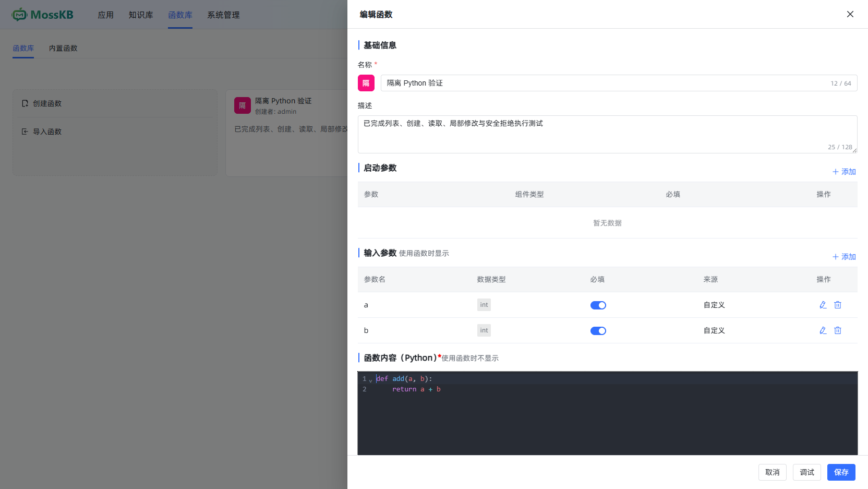Click code line 2 return statement
This screenshot has width=868, height=489.
pos(416,389)
